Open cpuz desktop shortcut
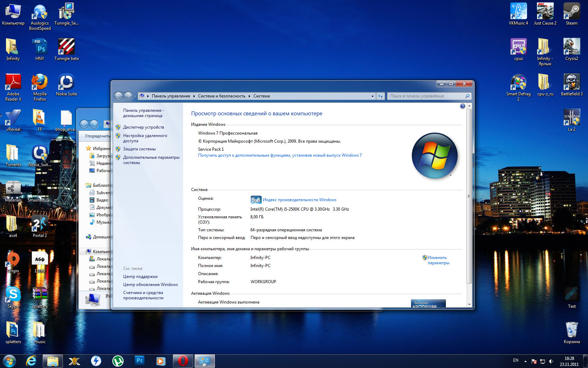Image resolution: width=588 pixels, height=368 pixels. pyautogui.click(x=518, y=49)
